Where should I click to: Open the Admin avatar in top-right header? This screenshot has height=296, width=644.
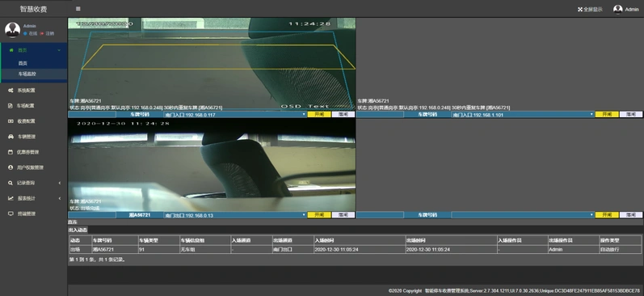pyautogui.click(x=617, y=9)
